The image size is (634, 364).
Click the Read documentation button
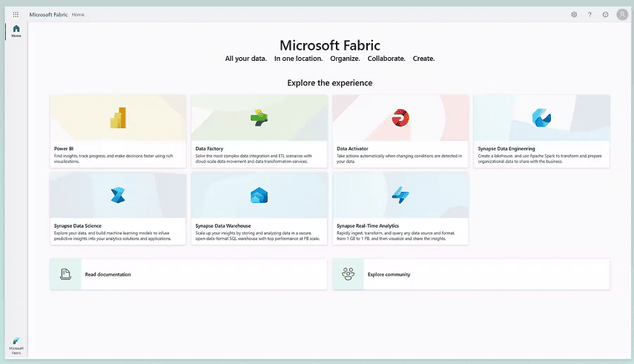click(x=188, y=274)
